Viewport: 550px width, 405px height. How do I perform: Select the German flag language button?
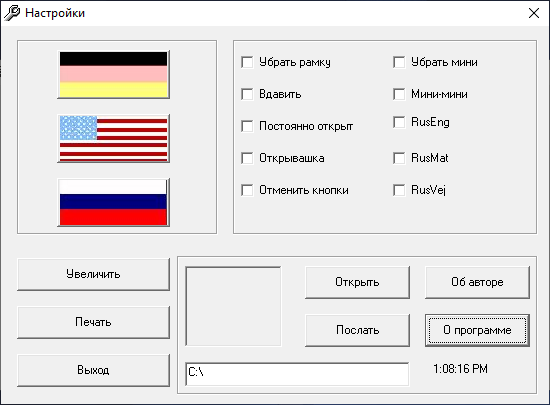113,75
